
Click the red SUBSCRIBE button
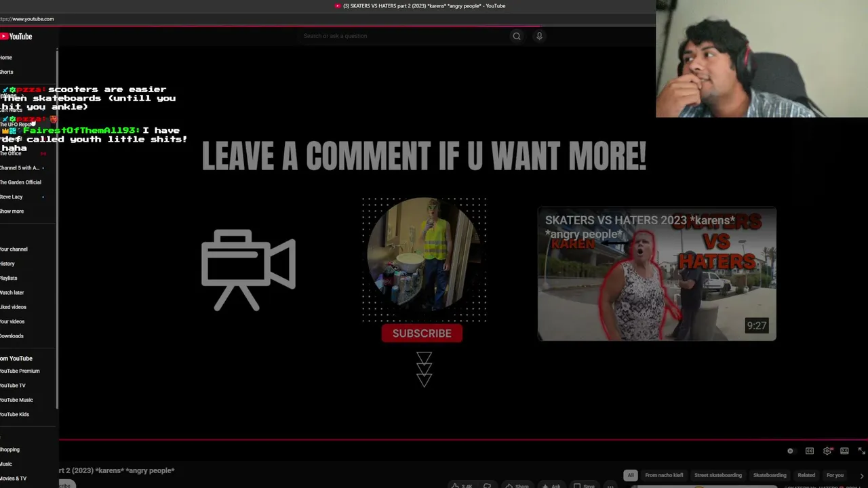click(x=422, y=333)
